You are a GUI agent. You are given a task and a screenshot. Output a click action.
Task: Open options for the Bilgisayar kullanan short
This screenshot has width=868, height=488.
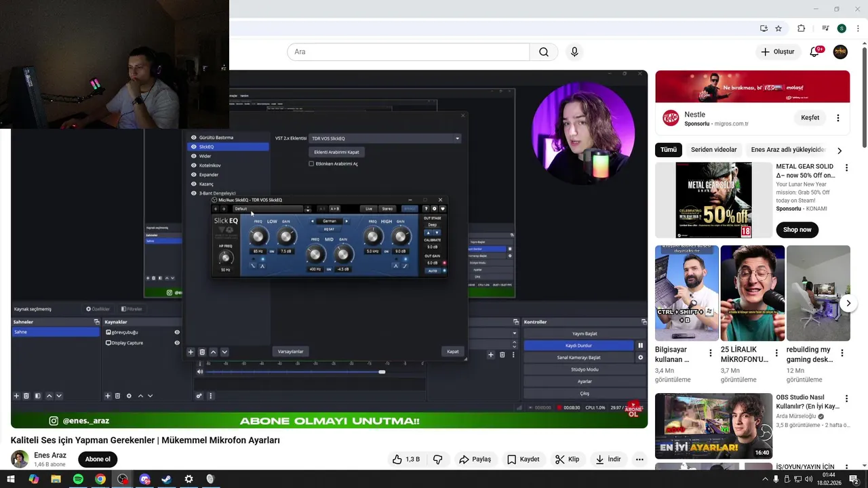click(x=711, y=353)
